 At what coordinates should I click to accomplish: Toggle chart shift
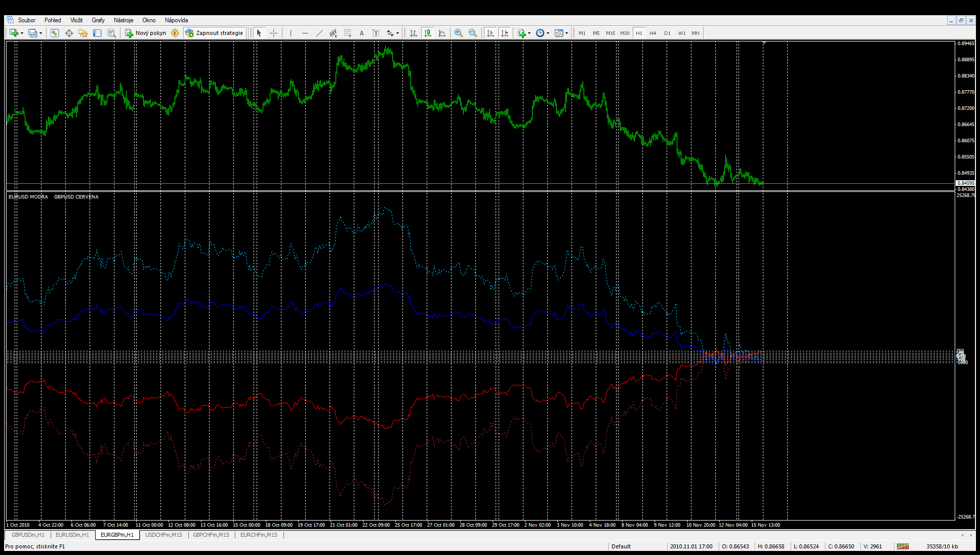click(x=504, y=33)
